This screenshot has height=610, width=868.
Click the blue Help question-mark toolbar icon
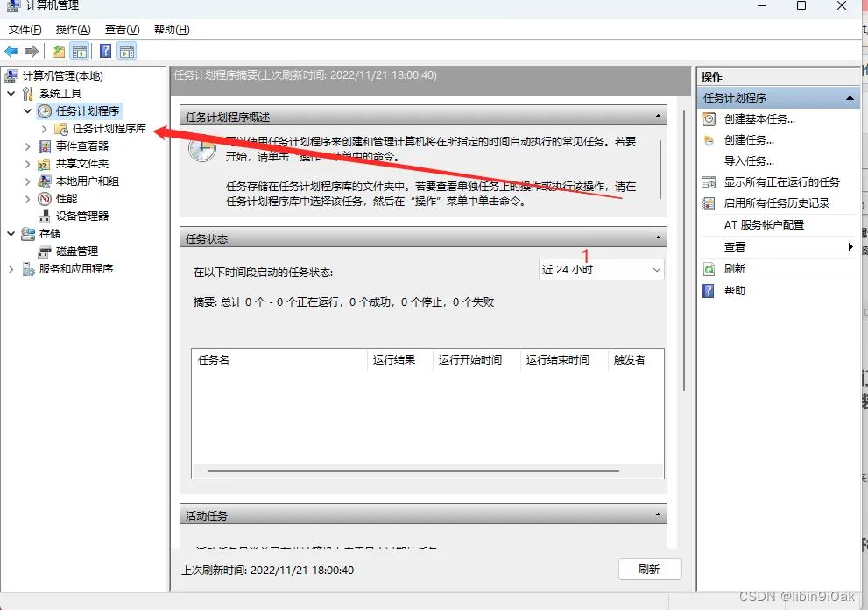tap(105, 52)
